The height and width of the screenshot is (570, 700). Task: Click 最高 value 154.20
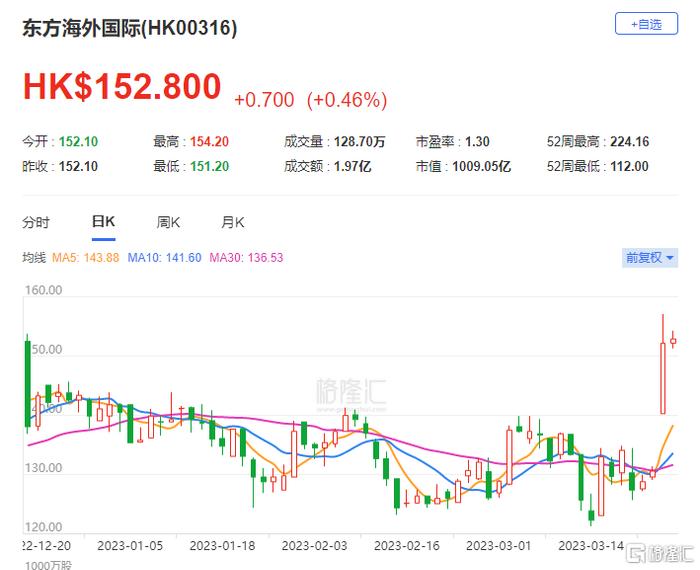(x=209, y=141)
